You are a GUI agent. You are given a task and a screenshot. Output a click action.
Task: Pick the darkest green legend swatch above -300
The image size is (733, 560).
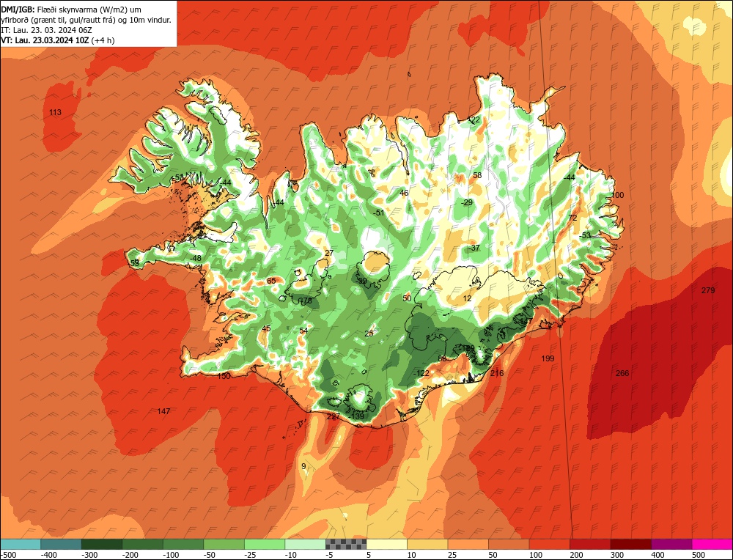coord(101,544)
